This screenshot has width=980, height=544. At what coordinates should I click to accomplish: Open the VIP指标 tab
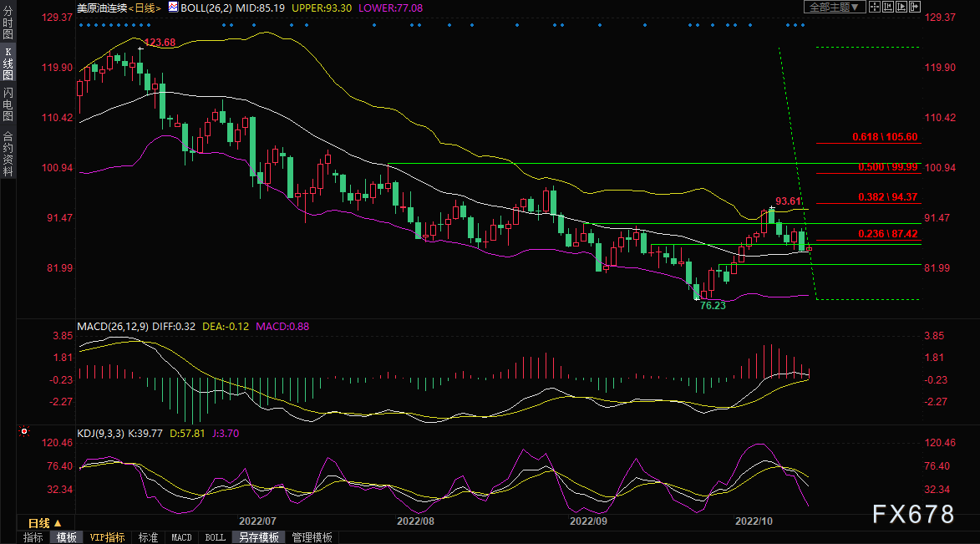point(107,538)
